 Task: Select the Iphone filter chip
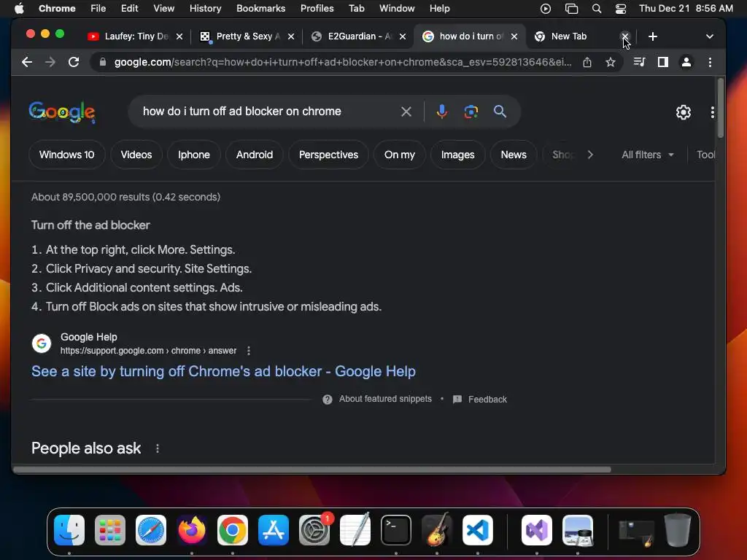click(x=194, y=155)
